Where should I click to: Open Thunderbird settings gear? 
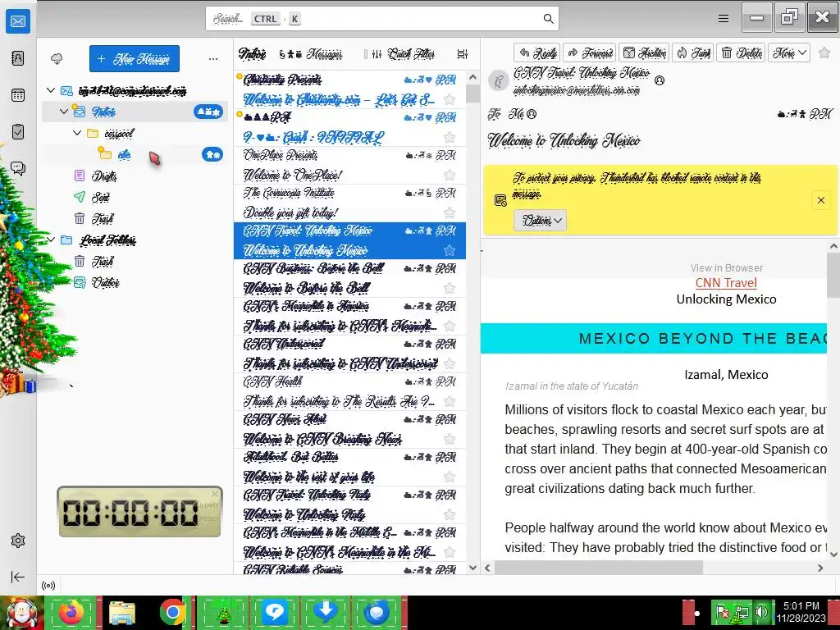(x=18, y=541)
